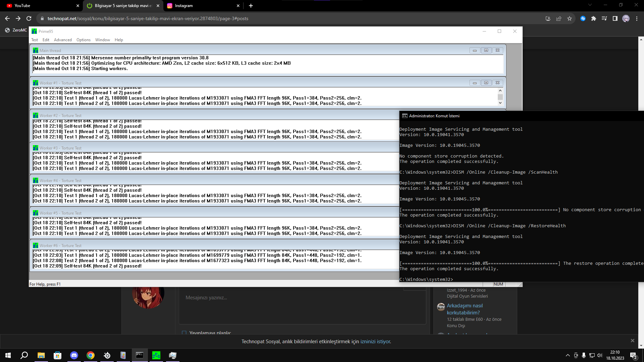Click the Shazam extension icon
644x362 pixels.
(x=583, y=18)
